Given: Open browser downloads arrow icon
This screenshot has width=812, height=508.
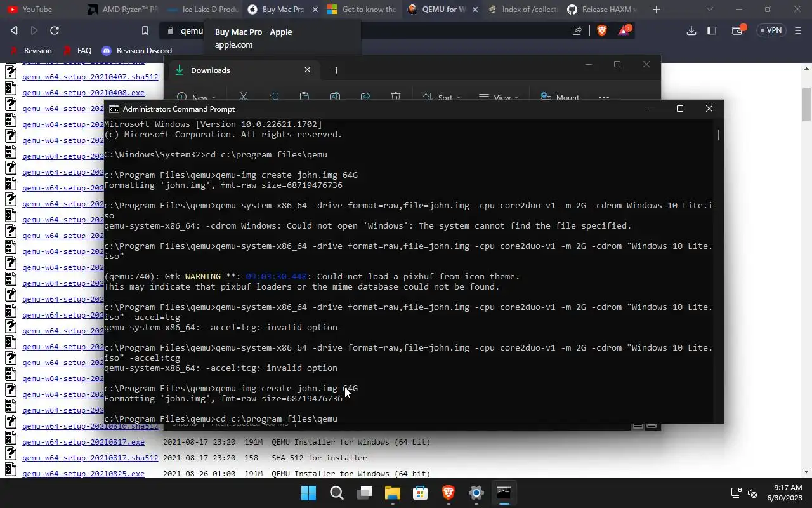Looking at the screenshot, I should point(691,30).
